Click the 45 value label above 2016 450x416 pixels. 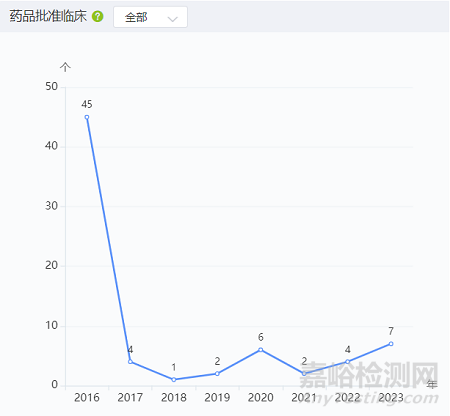coord(87,104)
